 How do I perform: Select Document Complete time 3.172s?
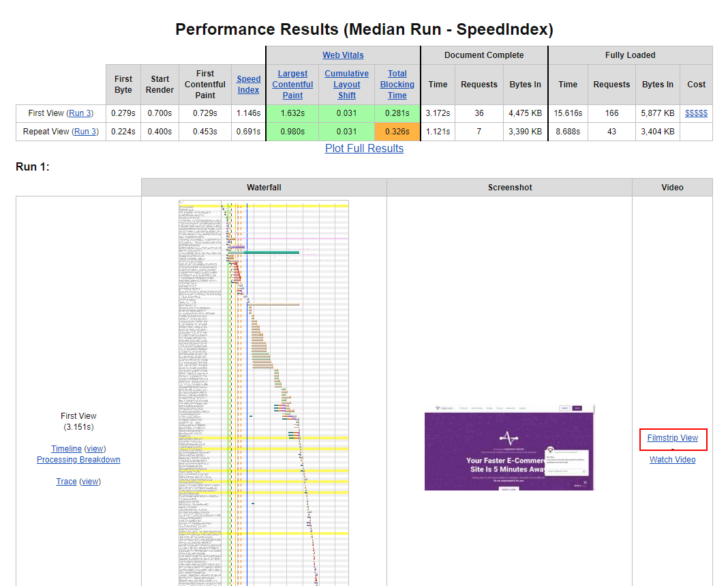438,113
